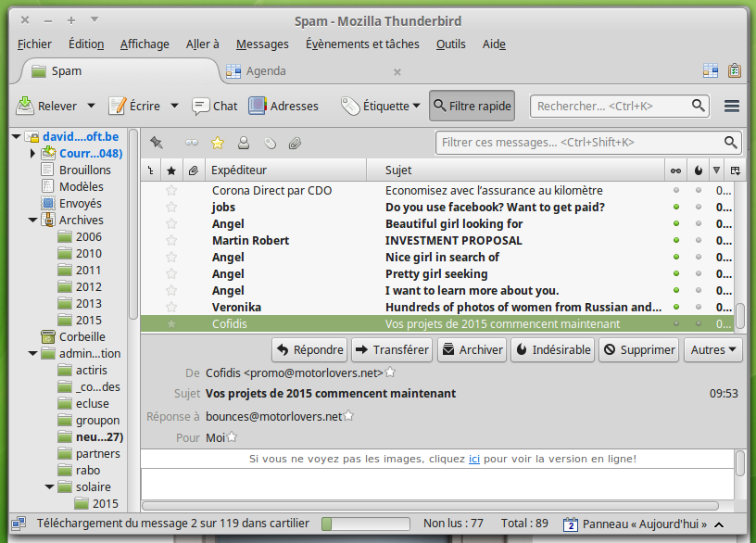Click the column picker icon in header
Image resolution: width=756 pixels, height=543 pixels.
[736, 170]
